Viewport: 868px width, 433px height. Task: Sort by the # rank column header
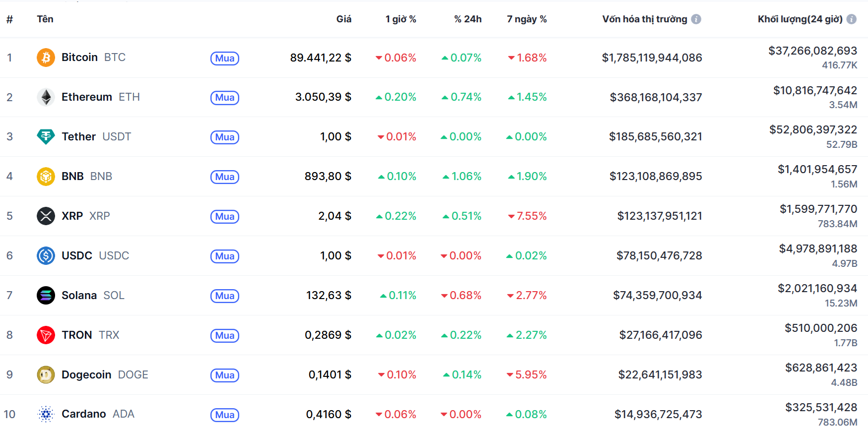pyautogui.click(x=9, y=19)
